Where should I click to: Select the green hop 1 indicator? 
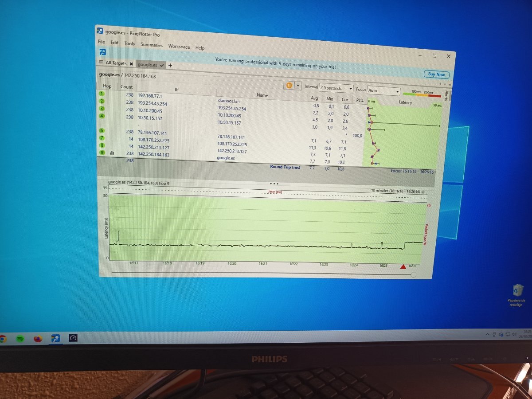(x=102, y=94)
